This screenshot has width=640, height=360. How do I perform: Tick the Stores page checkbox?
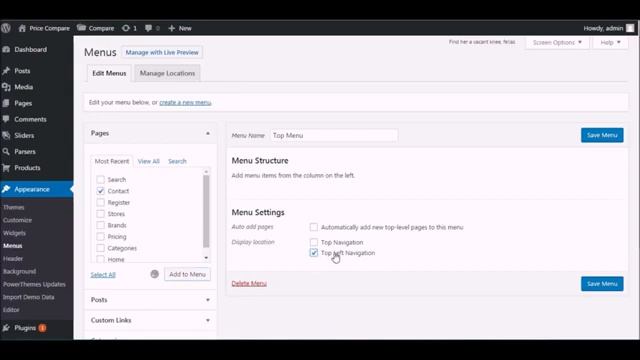(x=100, y=214)
